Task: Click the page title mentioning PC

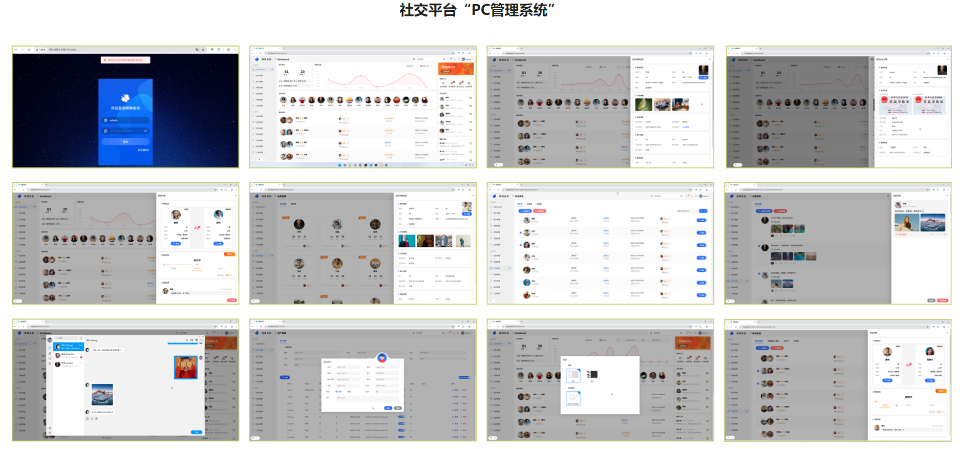Action: [477, 10]
